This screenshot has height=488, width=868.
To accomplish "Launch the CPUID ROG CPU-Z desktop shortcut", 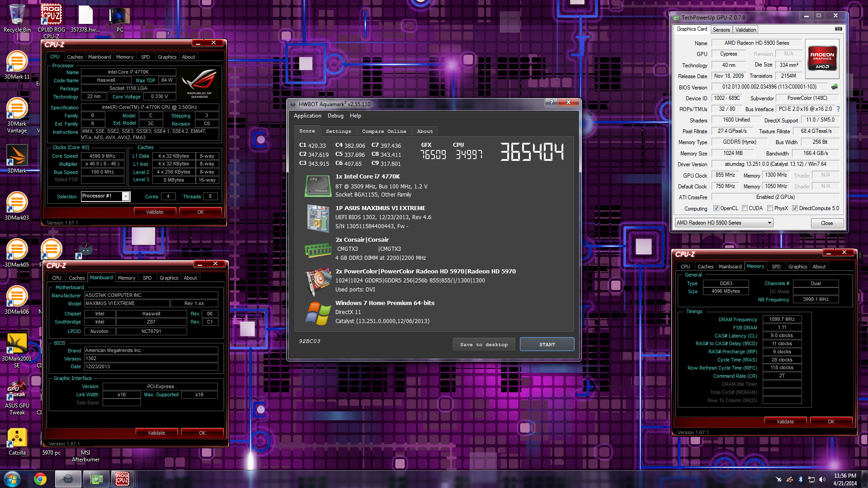I will (x=51, y=21).
